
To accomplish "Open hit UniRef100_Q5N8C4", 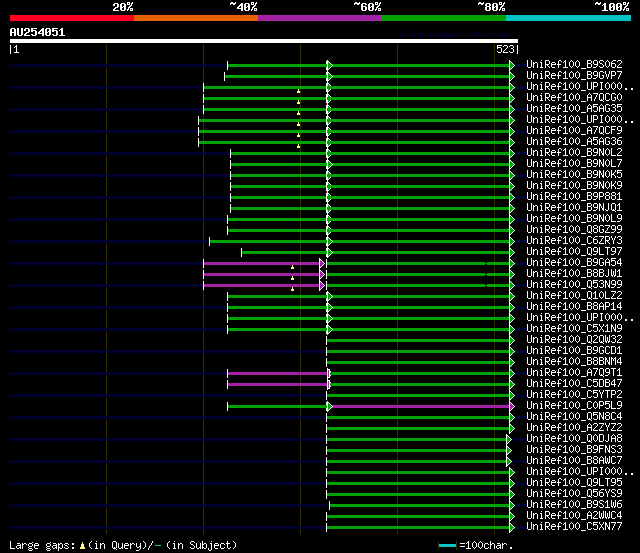I will (x=574, y=417).
